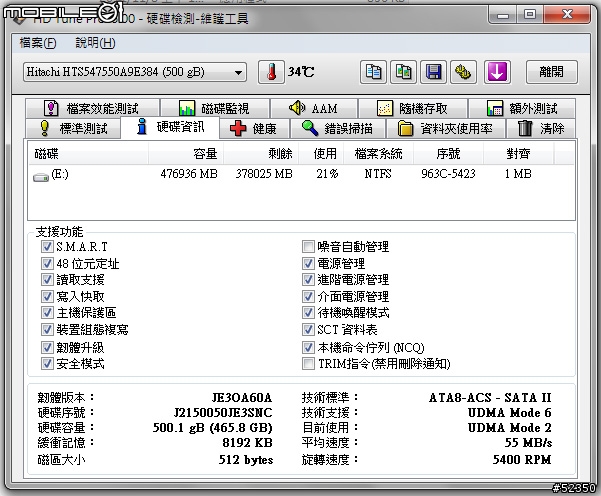Toggle the 待機喚醒模式 checkbox
601x496 pixels.
click(308, 312)
